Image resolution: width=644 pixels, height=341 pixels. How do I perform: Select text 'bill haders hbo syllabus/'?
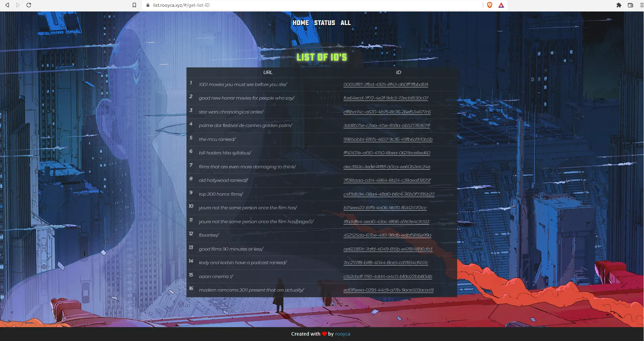tap(225, 153)
